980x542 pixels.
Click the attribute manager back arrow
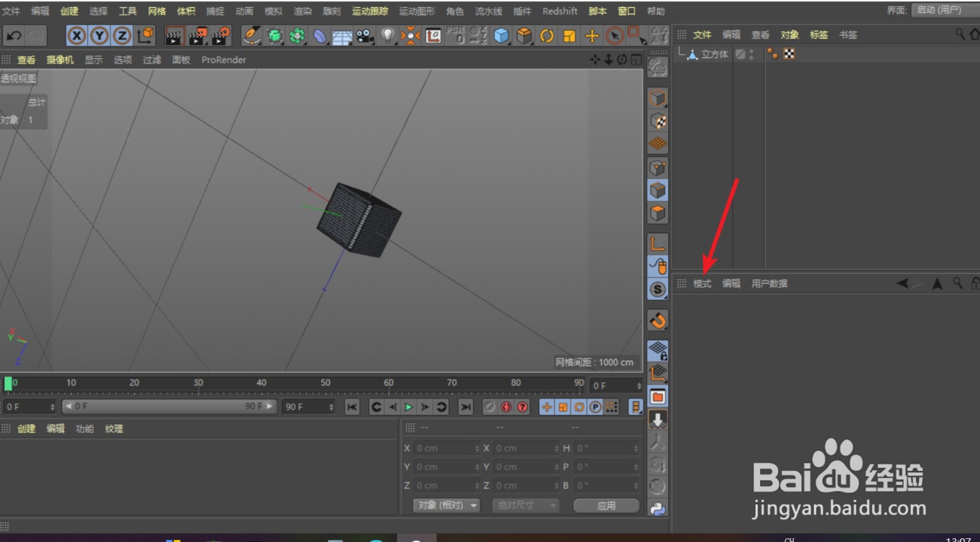(x=903, y=283)
